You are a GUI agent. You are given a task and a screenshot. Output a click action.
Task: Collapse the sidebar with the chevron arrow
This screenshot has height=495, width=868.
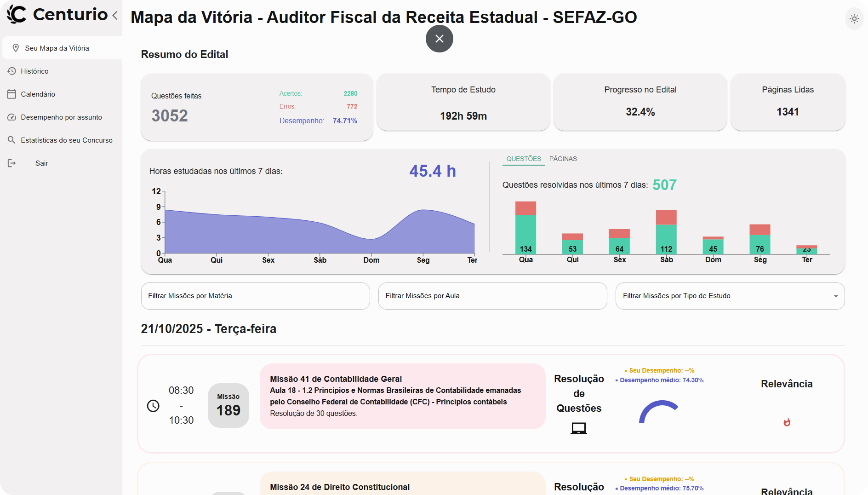(115, 15)
